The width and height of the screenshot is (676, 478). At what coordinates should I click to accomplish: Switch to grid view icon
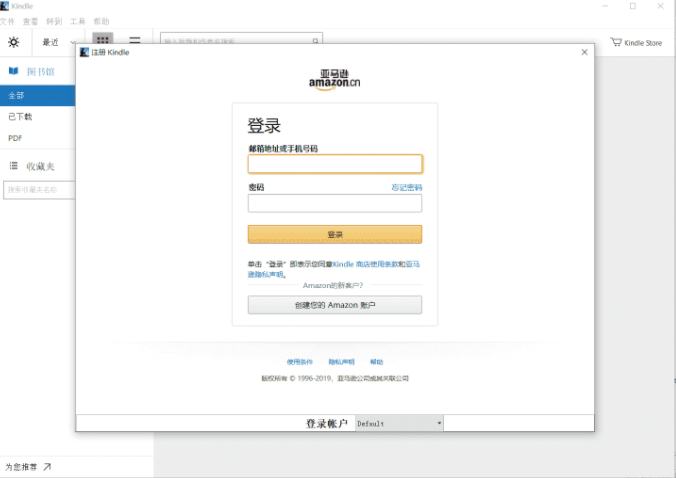point(103,39)
